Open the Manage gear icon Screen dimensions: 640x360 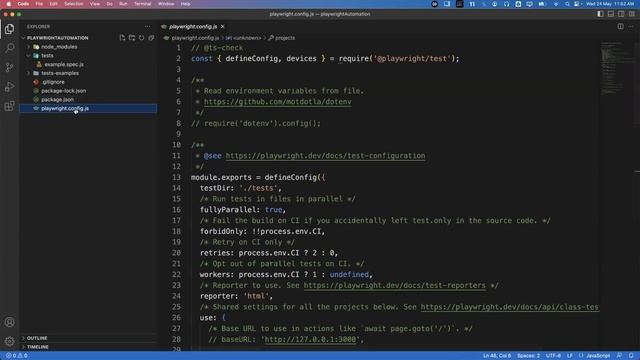(x=9, y=341)
